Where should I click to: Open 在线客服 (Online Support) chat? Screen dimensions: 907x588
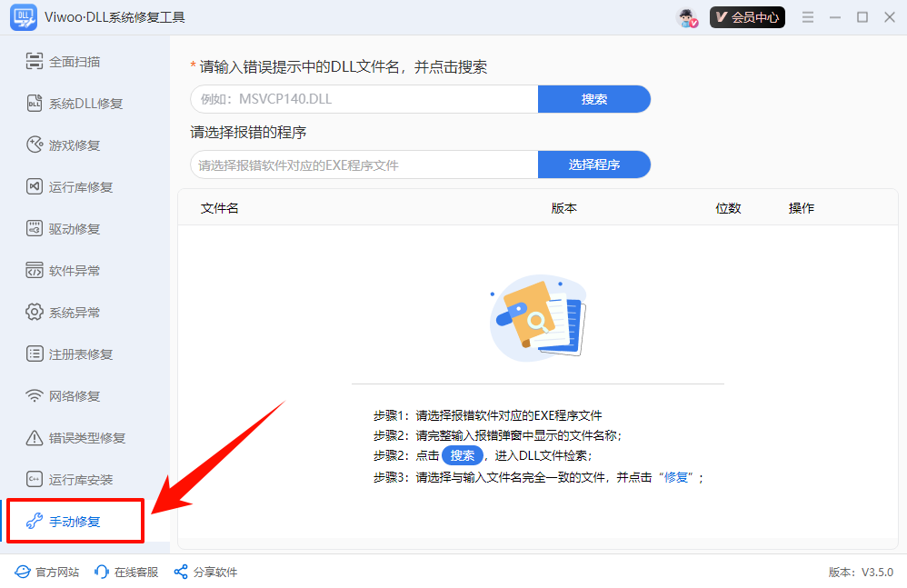tap(128, 572)
